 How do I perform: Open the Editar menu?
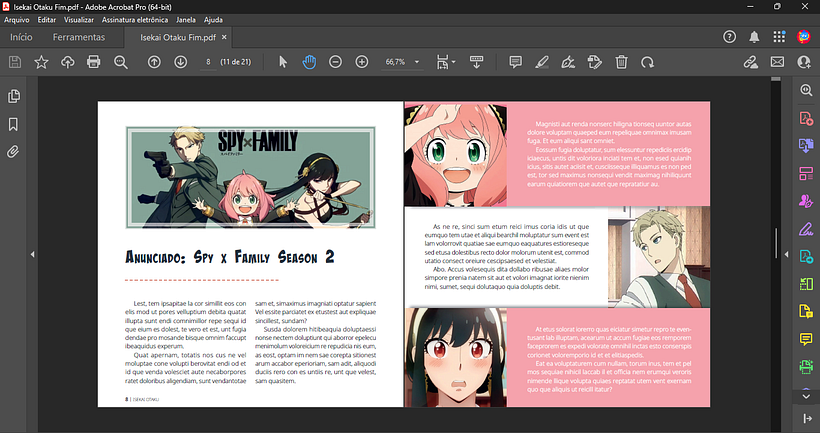pyautogui.click(x=47, y=20)
